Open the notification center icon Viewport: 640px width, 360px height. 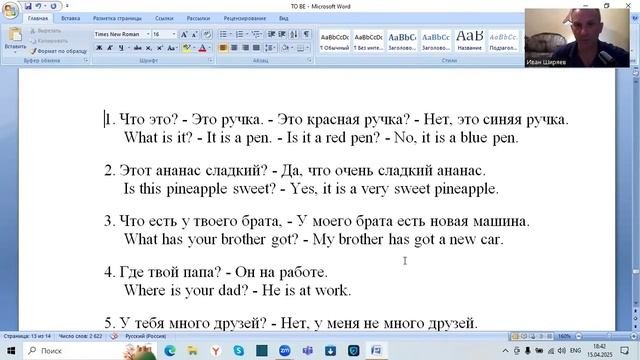coord(624,350)
